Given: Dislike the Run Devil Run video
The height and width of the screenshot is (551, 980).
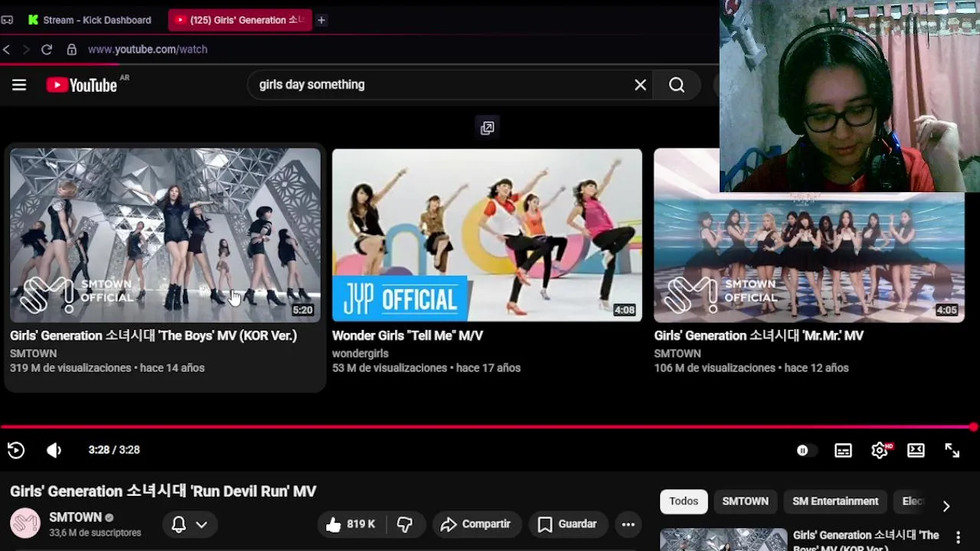Looking at the screenshot, I should 405,524.
